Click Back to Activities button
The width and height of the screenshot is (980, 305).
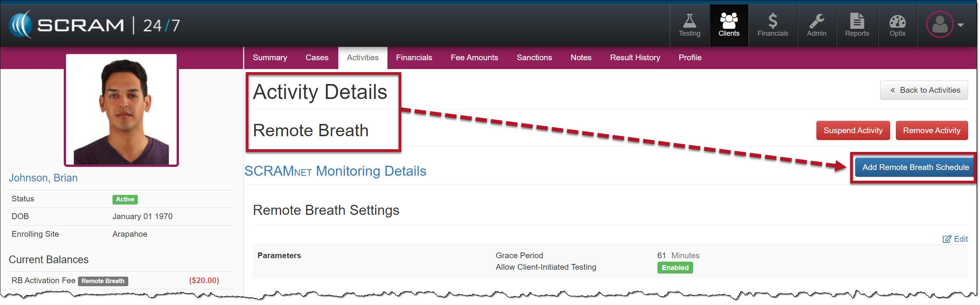click(924, 90)
